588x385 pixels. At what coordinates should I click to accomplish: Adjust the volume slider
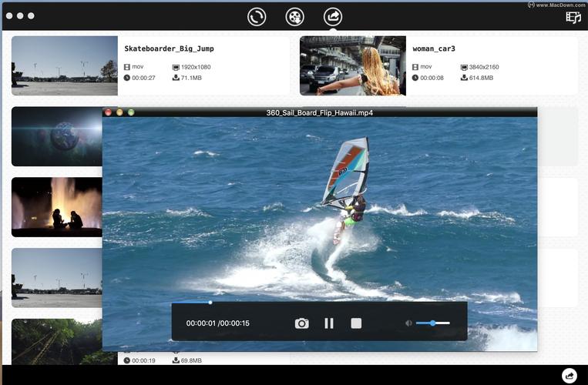[x=433, y=323]
